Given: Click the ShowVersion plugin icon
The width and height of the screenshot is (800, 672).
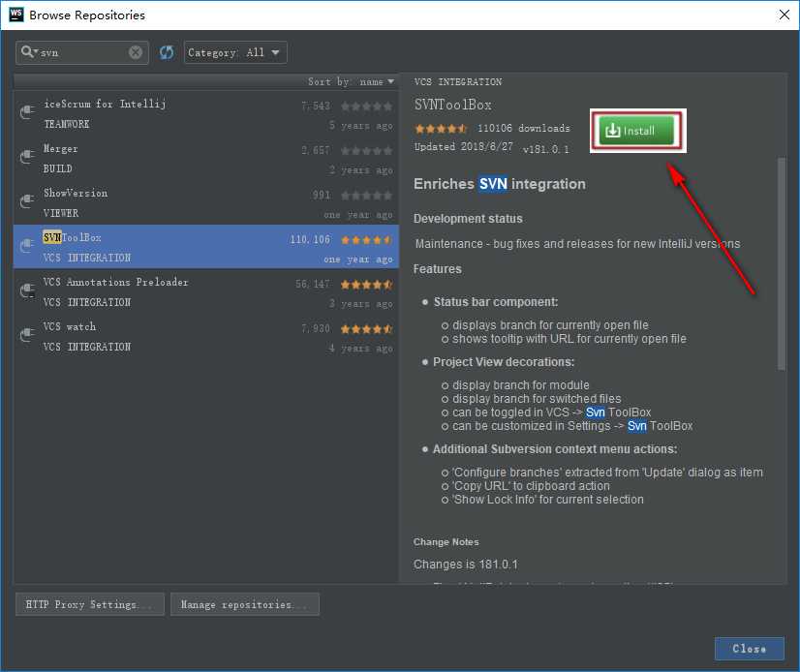Looking at the screenshot, I should point(27,201).
